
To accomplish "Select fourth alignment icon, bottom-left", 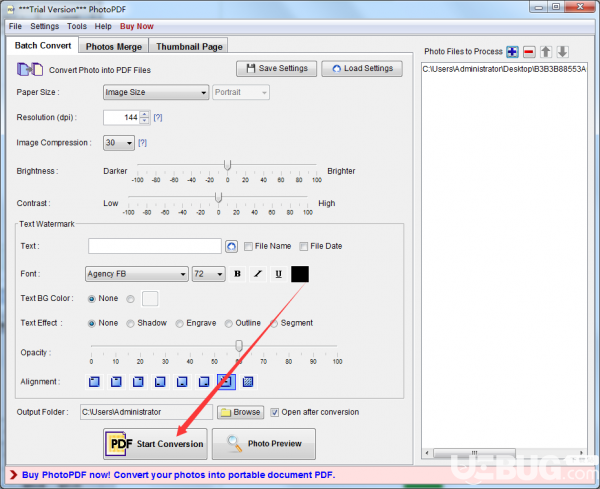I will point(160,382).
